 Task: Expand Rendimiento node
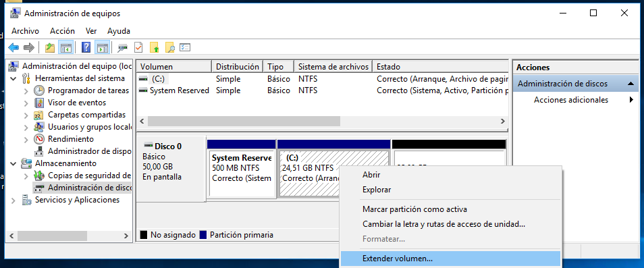tap(26, 139)
